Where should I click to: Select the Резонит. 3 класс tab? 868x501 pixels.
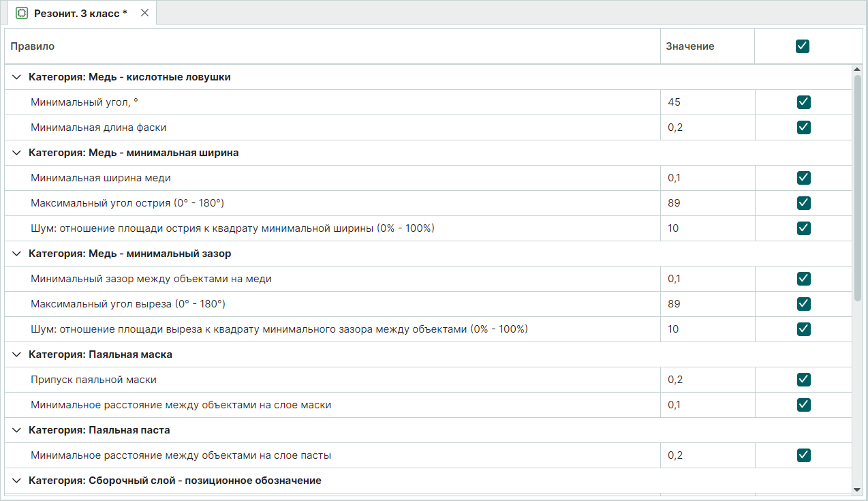[x=80, y=13]
